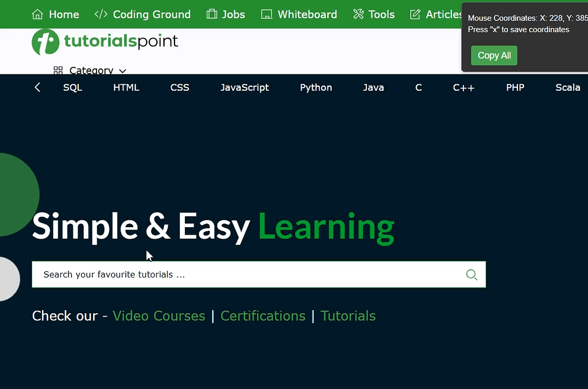Follow the green Tutorials link
This screenshot has width=588, height=389.
click(348, 316)
